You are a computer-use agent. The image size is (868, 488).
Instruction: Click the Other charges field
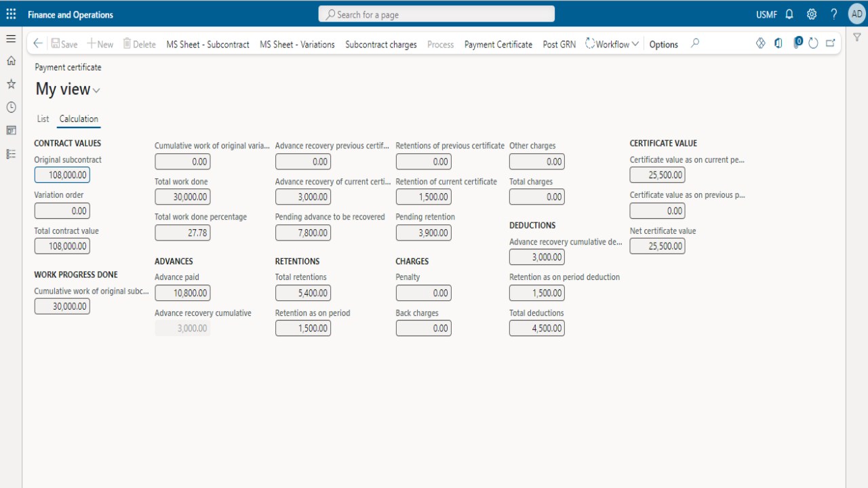pos(537,161)
